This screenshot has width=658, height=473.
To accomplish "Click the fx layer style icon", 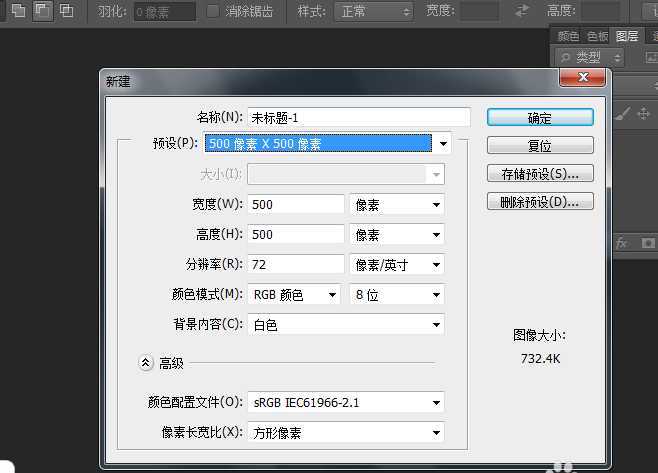I will pos(621,242).
